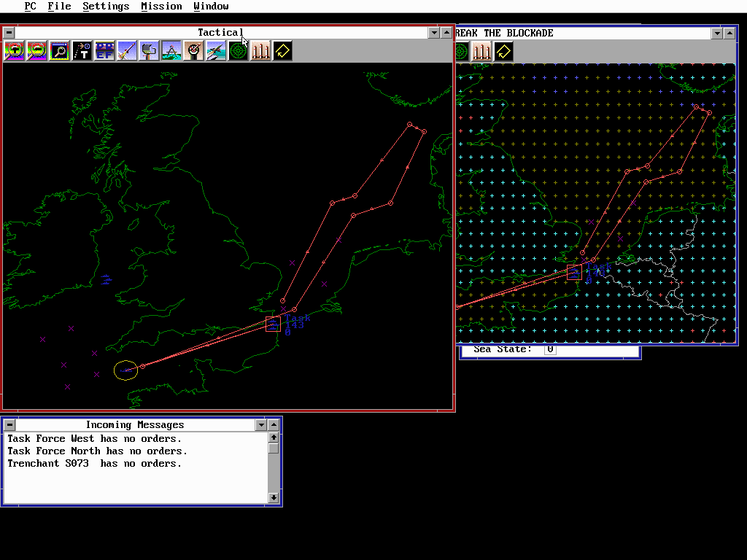Viewport: 747px width, 560px height.
Task: Open the formation editor (EF icon)
Action: (x=104, y=51)
